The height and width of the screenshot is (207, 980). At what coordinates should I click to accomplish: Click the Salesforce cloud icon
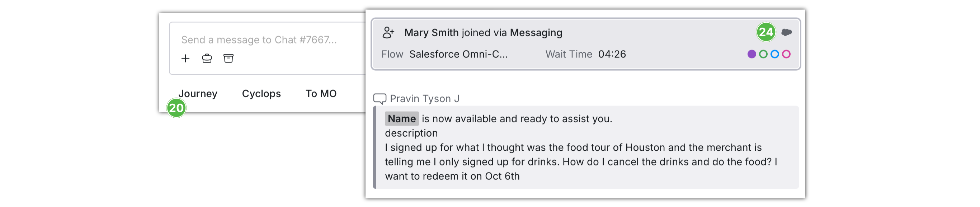click(787, 32)
